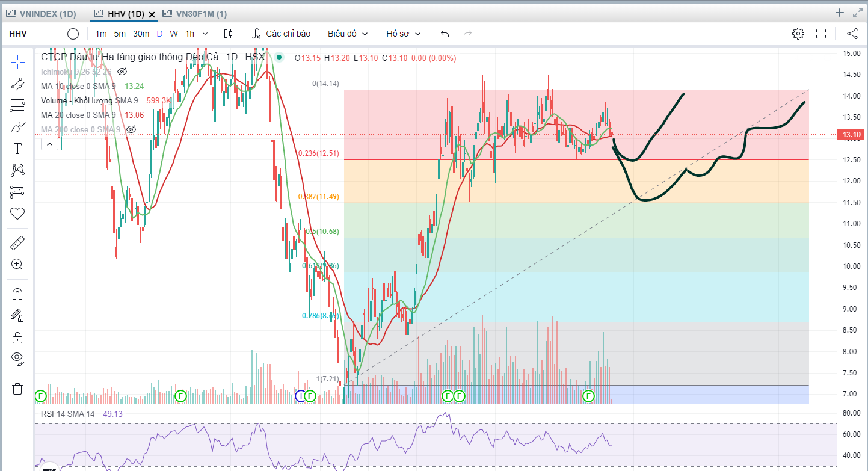Show the hidden Ichimoku indicator

tap(122, 72)
